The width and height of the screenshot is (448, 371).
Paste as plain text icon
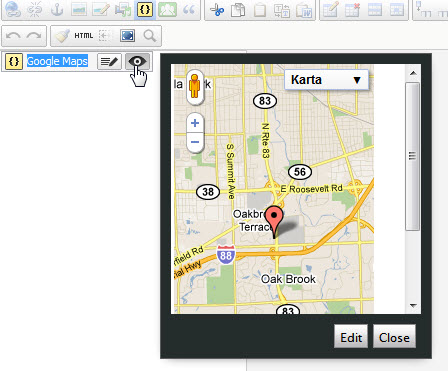(282, 10)
